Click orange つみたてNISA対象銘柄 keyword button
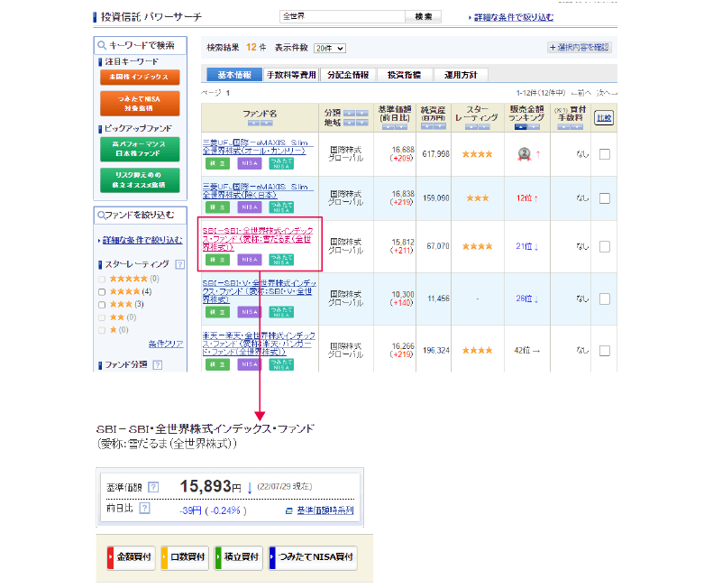 click(140, 103)
